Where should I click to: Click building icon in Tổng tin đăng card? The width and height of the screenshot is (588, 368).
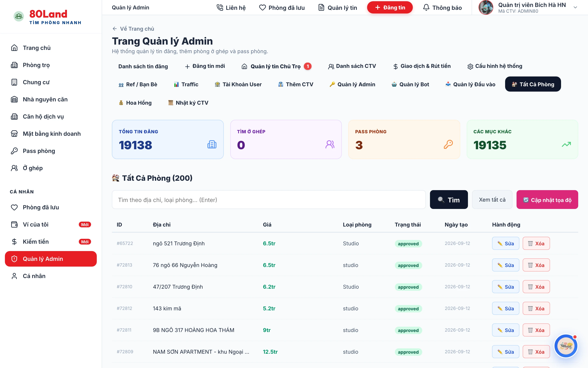click(x=212, y=145)
